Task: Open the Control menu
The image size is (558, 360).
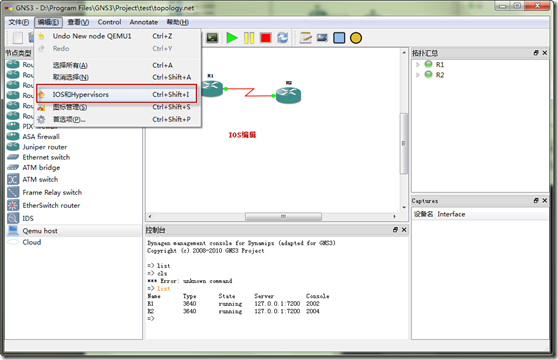Action: coord(109,22)
